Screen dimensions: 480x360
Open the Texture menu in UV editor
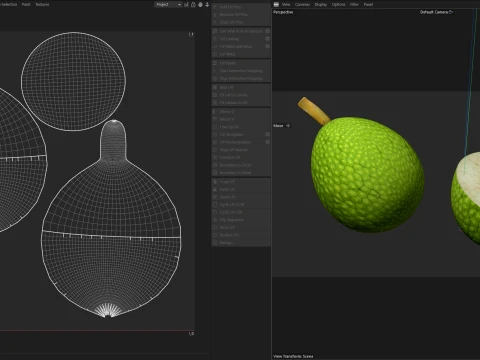[x=42, y=5]
